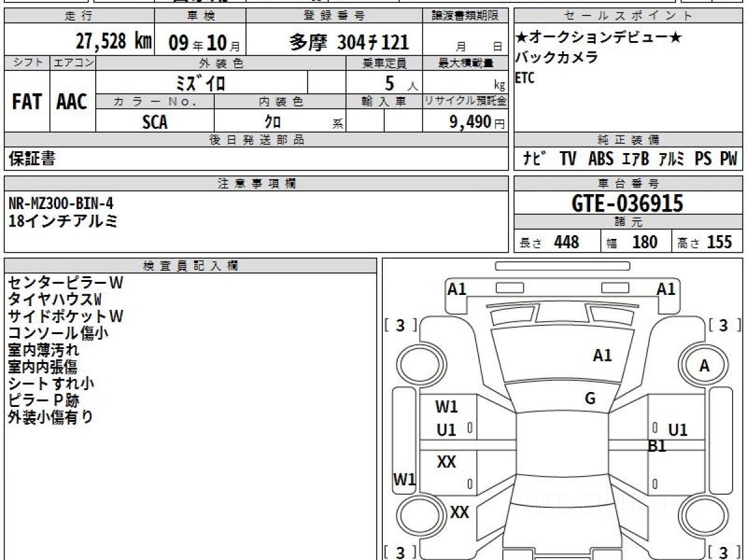Click the registration number 多摩 304チ121
747x560 pixels.
tap(349, 42)
